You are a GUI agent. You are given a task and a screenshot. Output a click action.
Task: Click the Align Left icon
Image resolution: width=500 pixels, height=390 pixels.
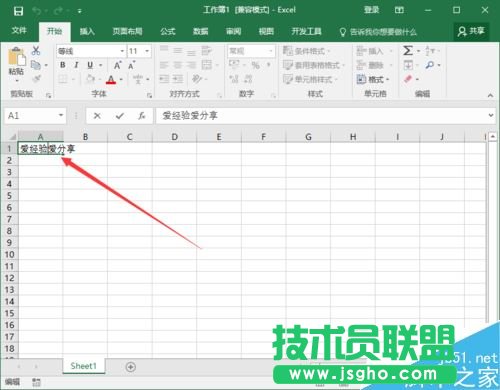point(164,65)
